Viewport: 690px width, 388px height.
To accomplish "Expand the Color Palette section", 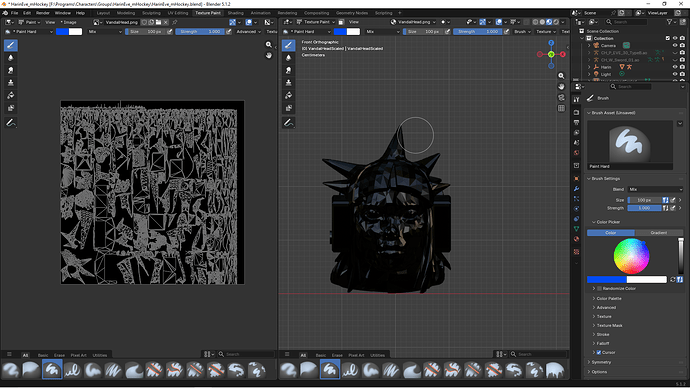I will (609, 298).
